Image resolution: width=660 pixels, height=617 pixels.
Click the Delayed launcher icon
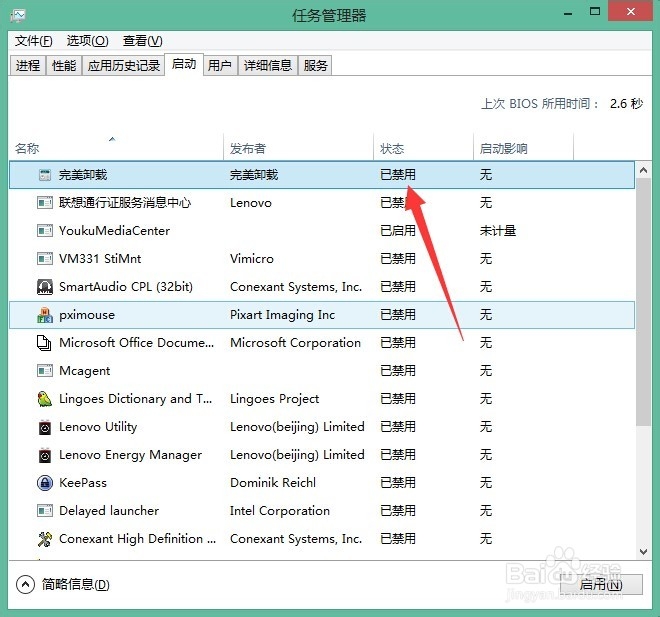click(45, 511)
